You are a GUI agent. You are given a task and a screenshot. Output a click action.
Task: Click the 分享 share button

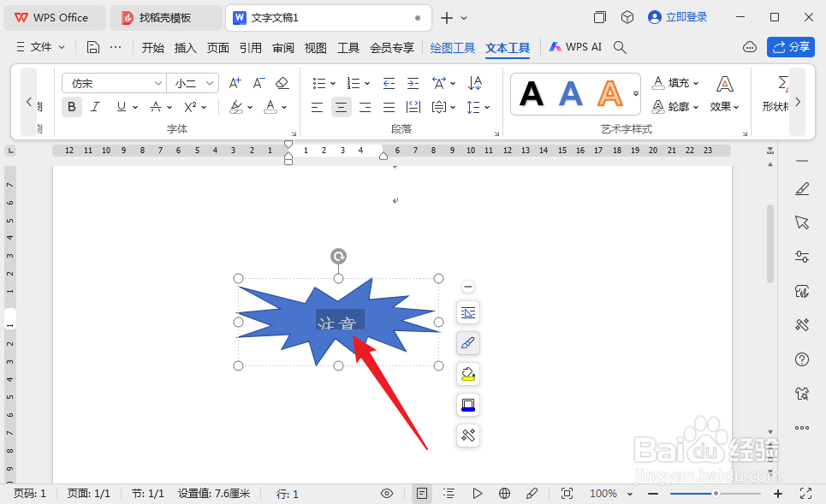click(x=791, y=47)
